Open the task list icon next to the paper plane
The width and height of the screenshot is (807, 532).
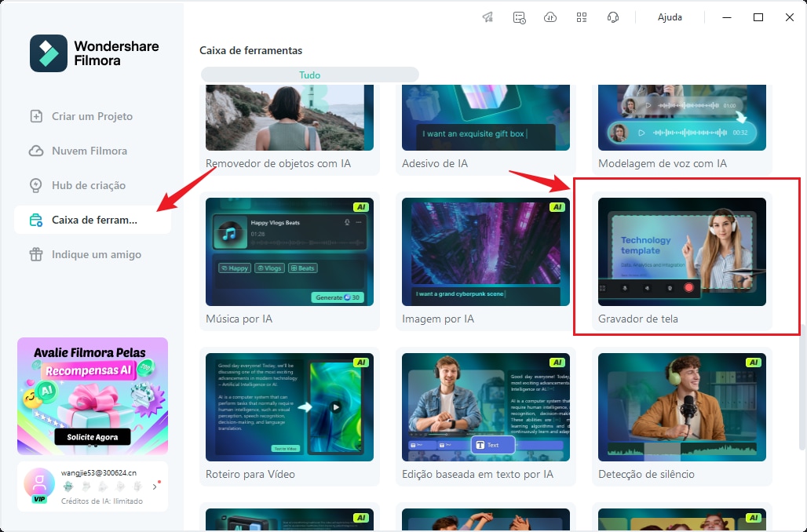coord(520,17)
